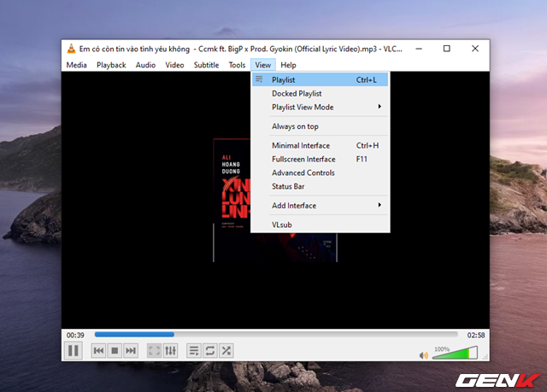Expand Playlist View Mode submenu

[x=321, y=107]
